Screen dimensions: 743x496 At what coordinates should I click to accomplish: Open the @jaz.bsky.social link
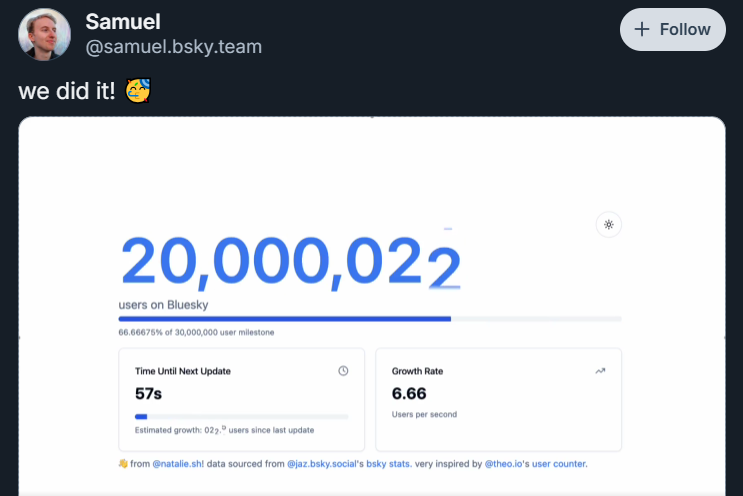pos(321,464)
